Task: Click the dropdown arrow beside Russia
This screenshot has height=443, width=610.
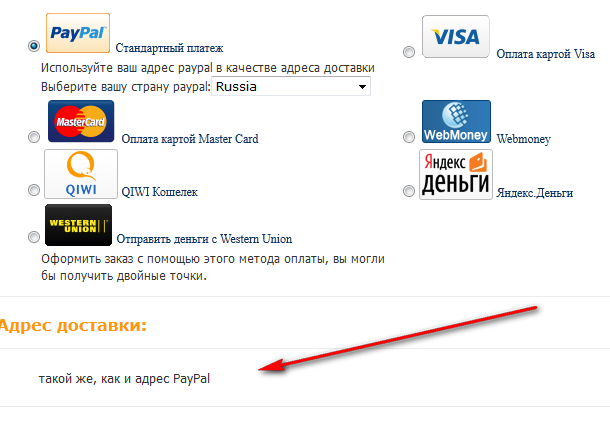Action: [362, 87]
